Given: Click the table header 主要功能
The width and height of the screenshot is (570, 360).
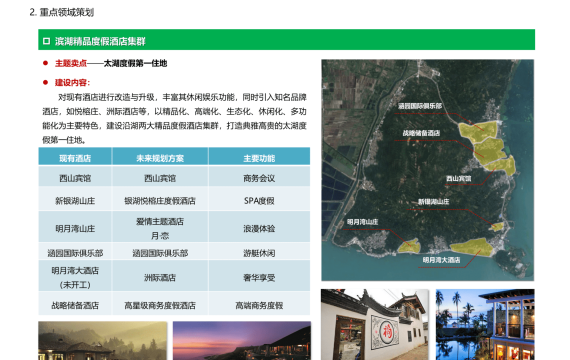Looking at the screenshot, I should 259,158.
